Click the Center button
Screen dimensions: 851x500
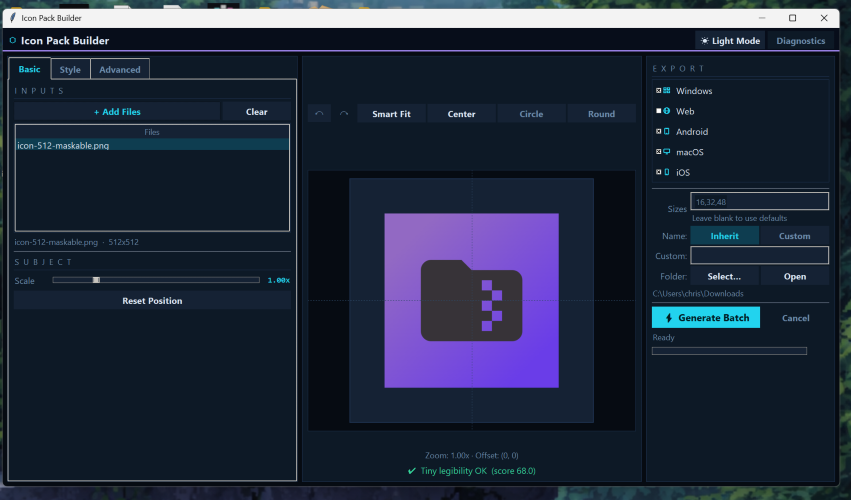click(x=461, y=113)
